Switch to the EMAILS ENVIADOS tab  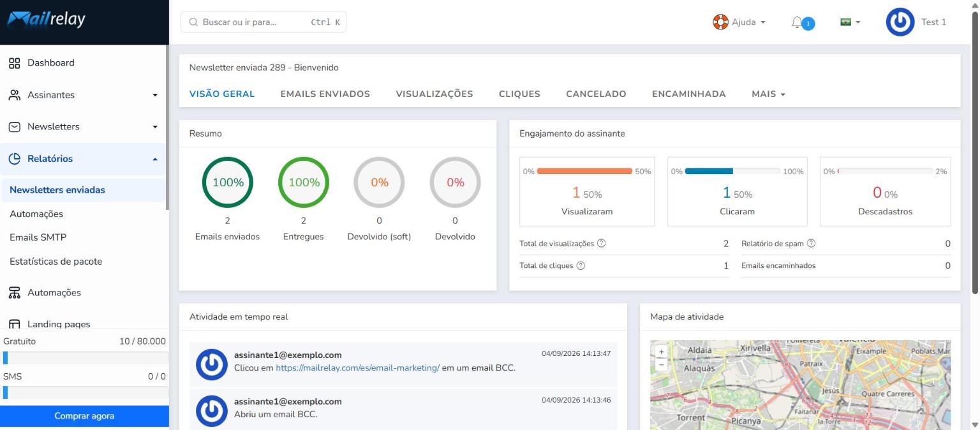coord(325,94)
